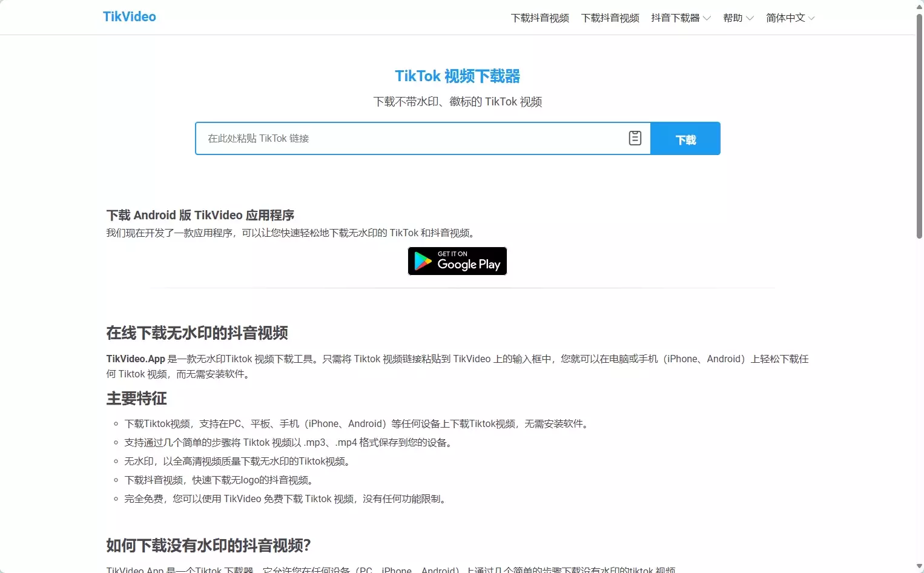Click the heading 主要特征

[x=137, y=399]
